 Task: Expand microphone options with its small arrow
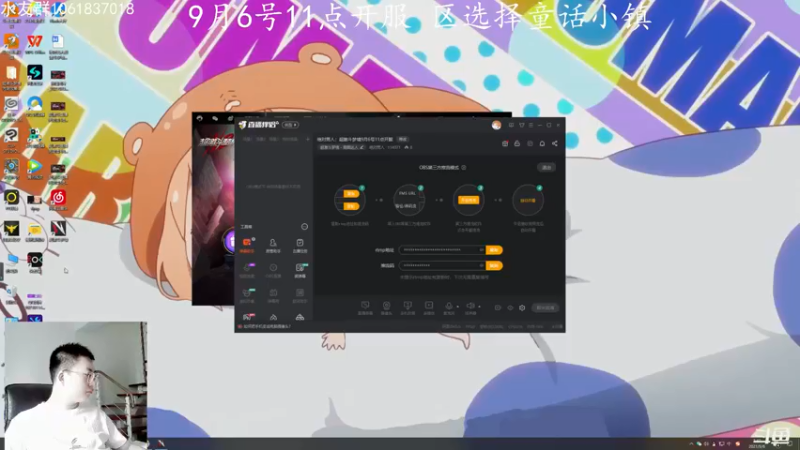(x=458, y=307)
